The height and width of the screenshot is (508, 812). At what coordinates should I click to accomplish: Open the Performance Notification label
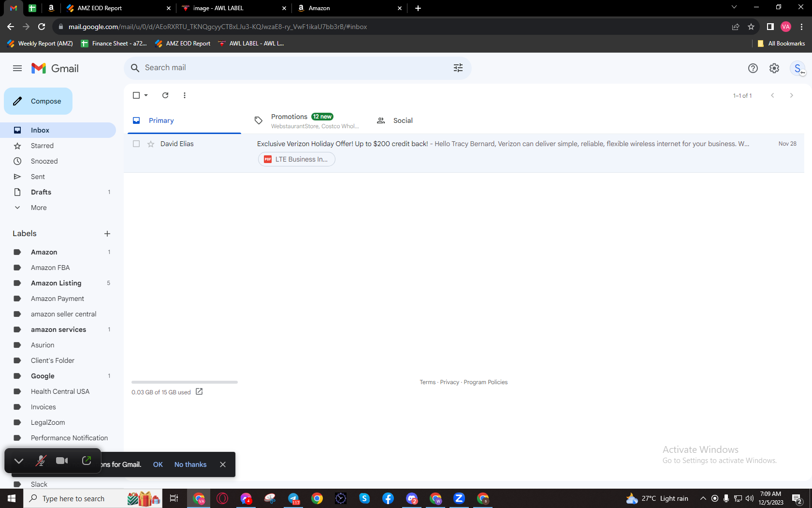[x=58, y=438]
